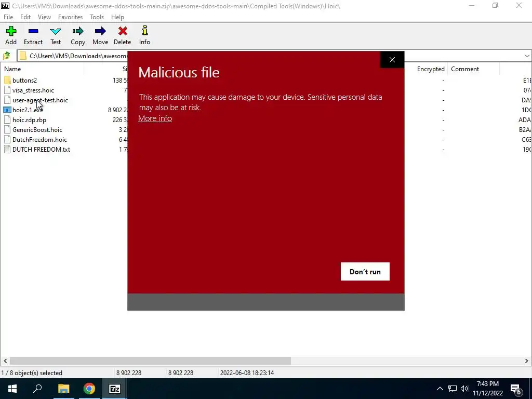The width and height of the screenshot is (532, 399).
Task: Select DutchFreedom.hoic file
Action: 39,139
